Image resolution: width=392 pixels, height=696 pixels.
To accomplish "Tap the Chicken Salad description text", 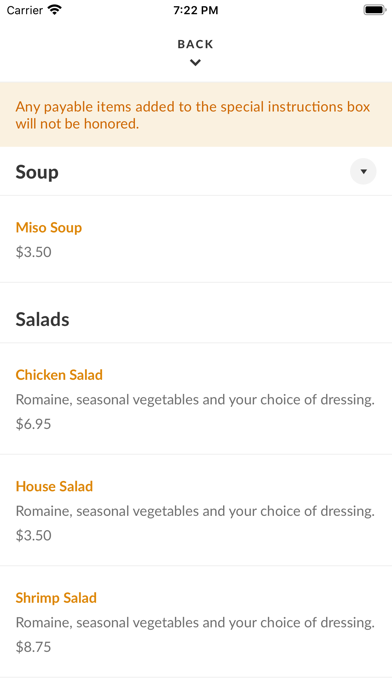I will 195,399.
